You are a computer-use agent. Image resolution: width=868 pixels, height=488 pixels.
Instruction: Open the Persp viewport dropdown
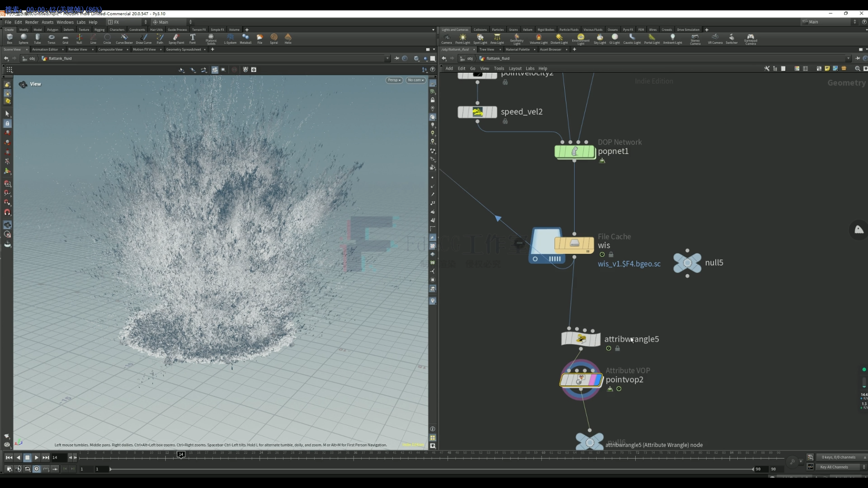(x=394, y=80)
